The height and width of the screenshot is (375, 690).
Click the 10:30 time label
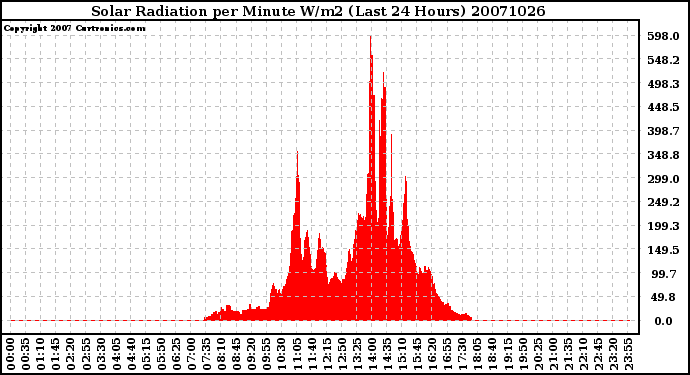tap(281, 354)
